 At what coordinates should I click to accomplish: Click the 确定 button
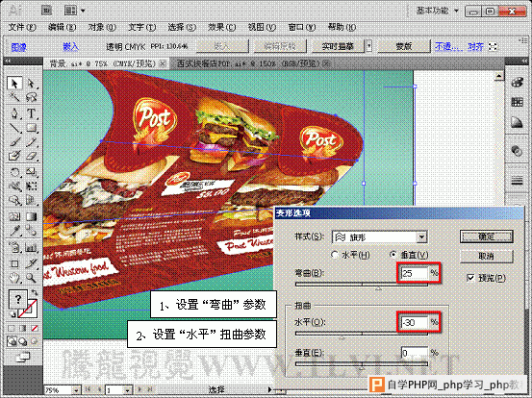click(486, 236)
